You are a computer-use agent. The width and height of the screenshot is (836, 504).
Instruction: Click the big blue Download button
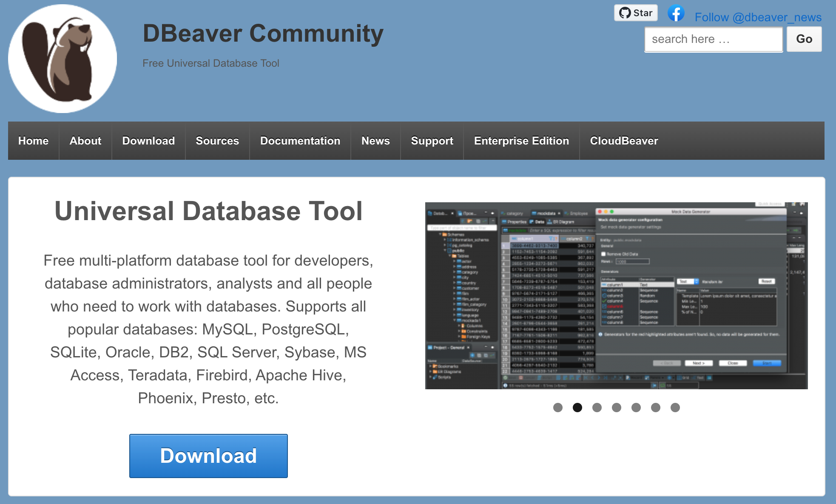pos(208,456)
